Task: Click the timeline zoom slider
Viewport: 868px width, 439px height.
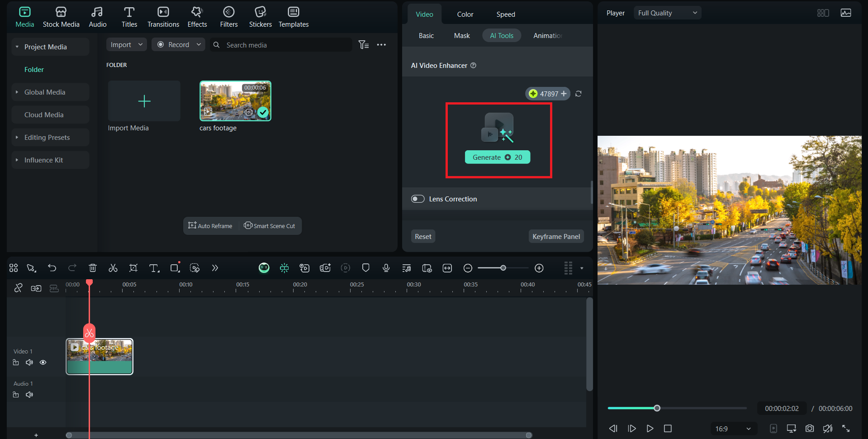Action: [x=503, y=268]
